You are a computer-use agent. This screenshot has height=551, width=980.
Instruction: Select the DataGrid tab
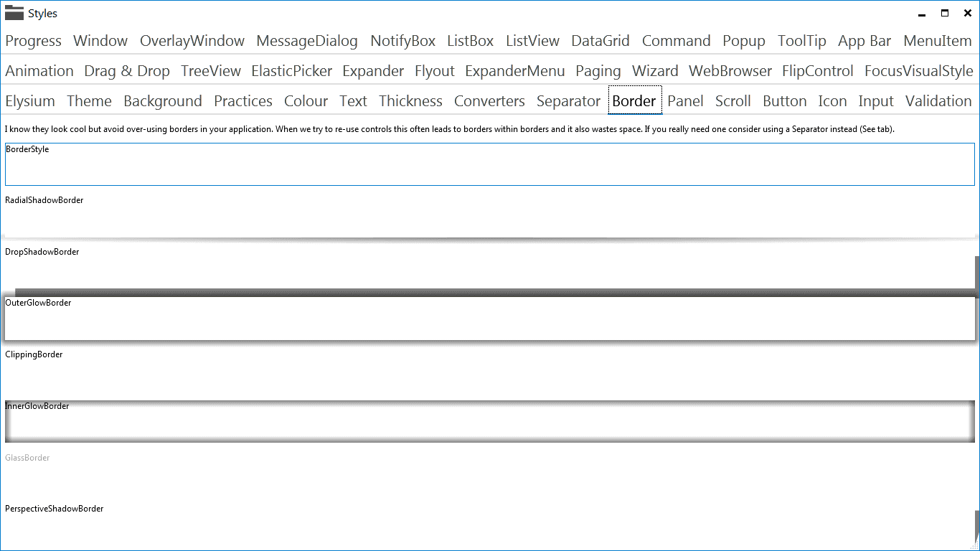pos(600,41)
